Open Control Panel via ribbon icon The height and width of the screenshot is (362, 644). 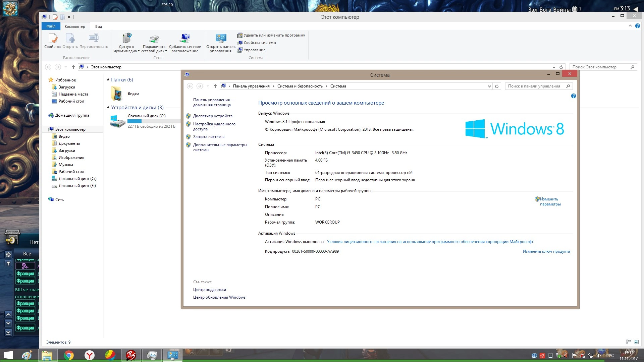point(221,43)
